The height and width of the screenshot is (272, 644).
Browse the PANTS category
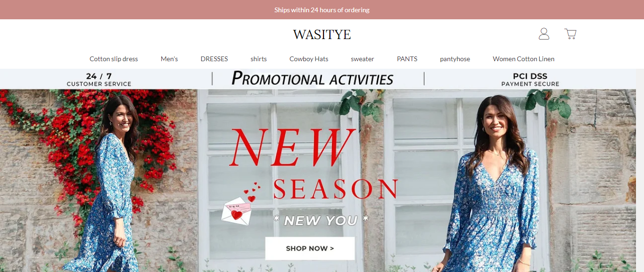click(x=407, y=59)
